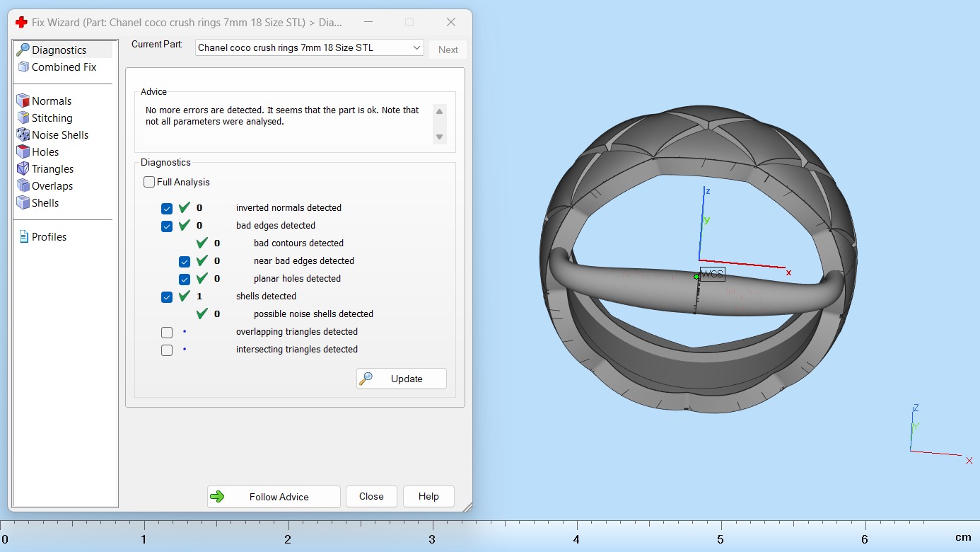The image size is (980, 552).
Task: Click the Follow Advice button
Action: pos(274,497)
